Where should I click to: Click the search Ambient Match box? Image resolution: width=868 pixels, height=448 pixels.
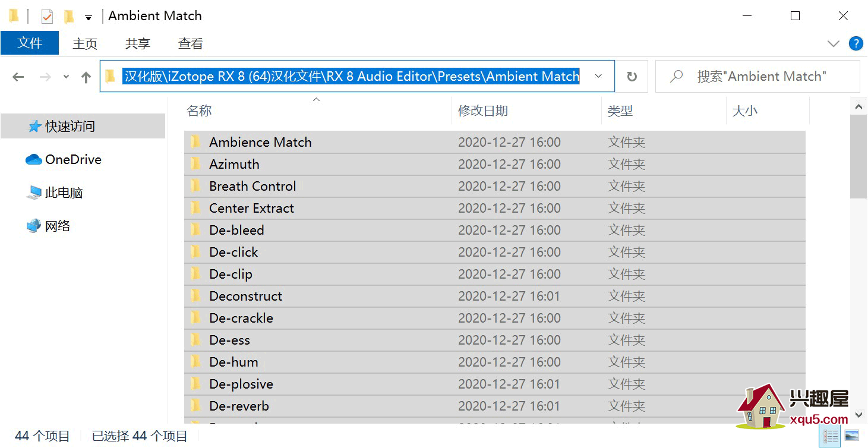pyautogui.click(x=757, y=76)
